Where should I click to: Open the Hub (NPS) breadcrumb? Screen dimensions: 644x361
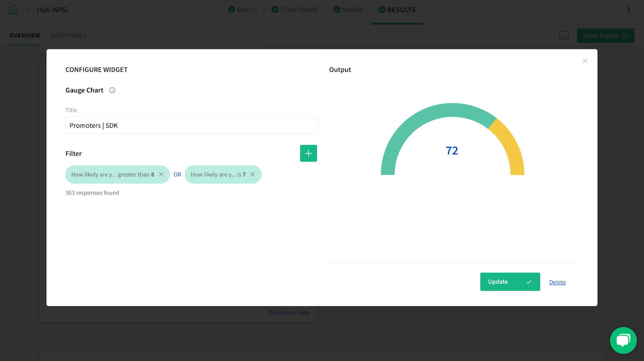tap(52, 10)
